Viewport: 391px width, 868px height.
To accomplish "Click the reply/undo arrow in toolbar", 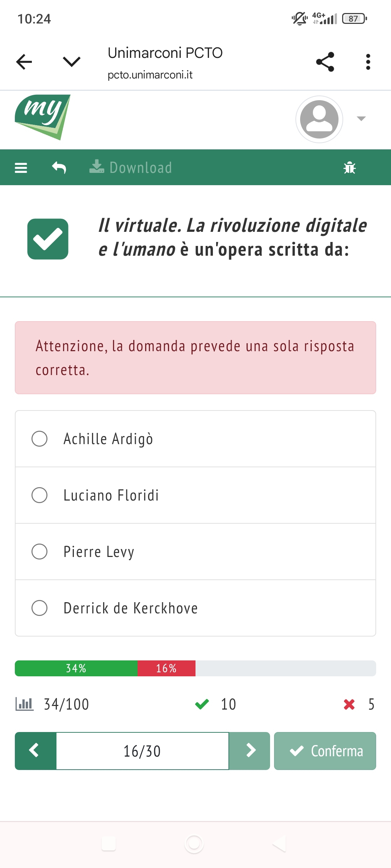I will pos(59,168).
